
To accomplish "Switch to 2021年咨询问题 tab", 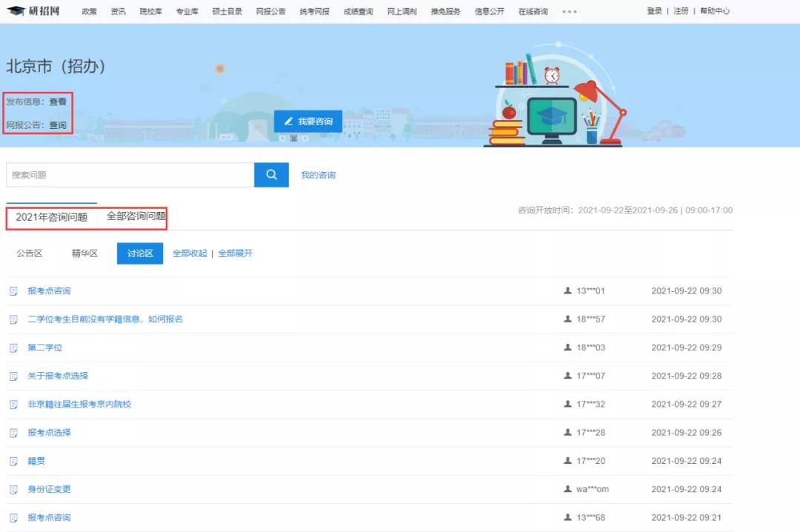I will pos(51,217).
